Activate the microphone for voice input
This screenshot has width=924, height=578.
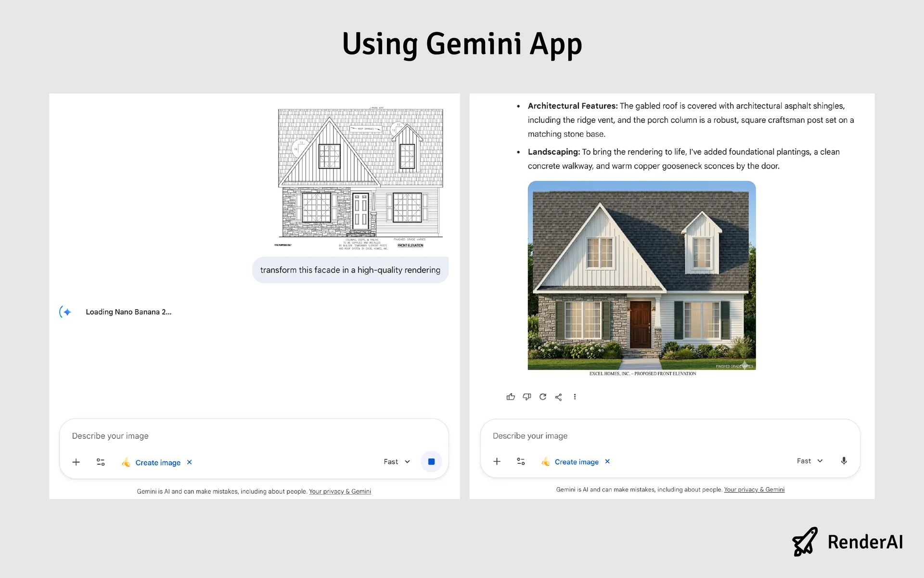(844, 461)
